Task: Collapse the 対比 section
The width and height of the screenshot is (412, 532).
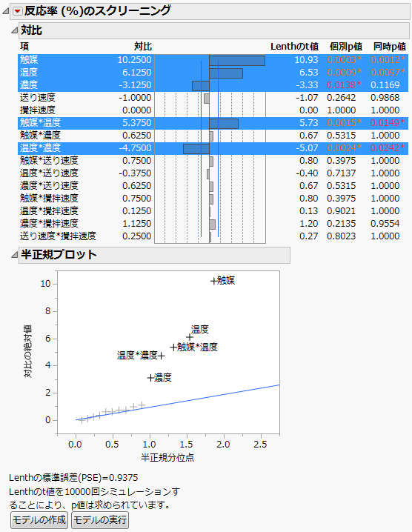Action: (14, 30)
